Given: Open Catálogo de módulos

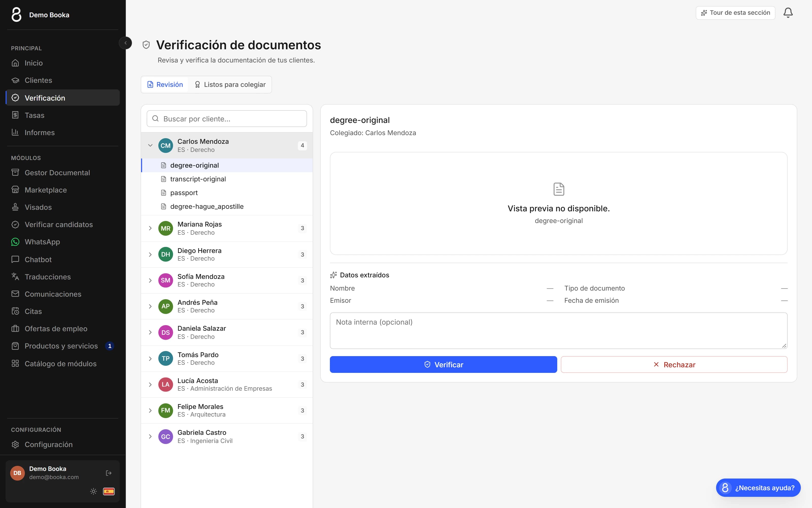Looking at the screenshot, I should click(x=63, y=363).
